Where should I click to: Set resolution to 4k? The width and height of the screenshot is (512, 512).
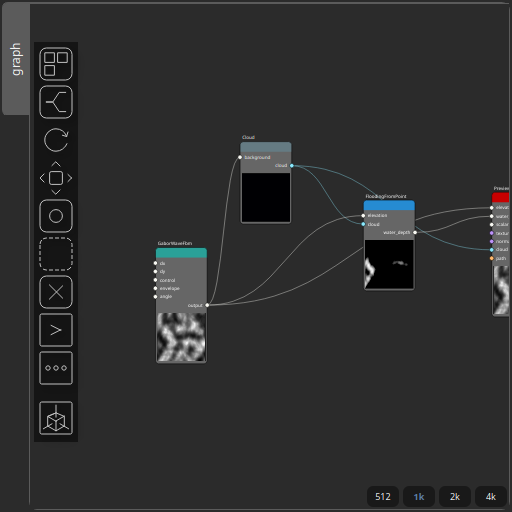point(491,497)
